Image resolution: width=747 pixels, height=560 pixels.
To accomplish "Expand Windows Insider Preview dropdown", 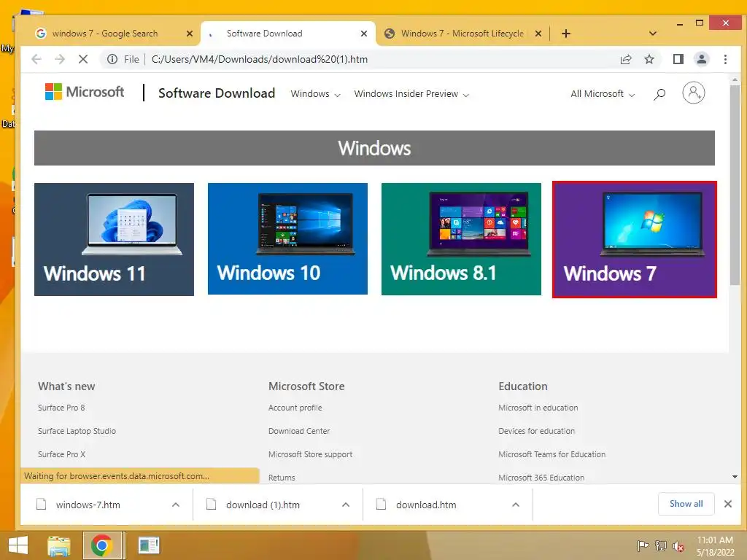I will (x=411, y=94).
